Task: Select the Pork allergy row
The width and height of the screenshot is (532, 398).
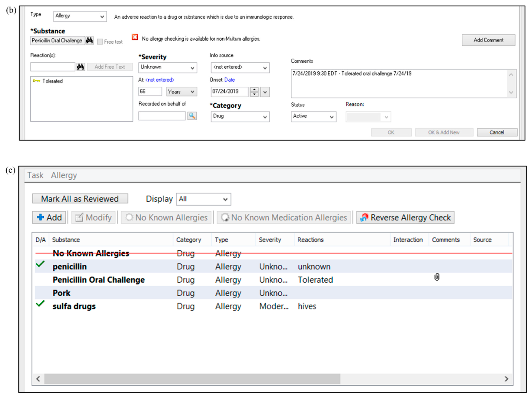Action: click(62, 293)
